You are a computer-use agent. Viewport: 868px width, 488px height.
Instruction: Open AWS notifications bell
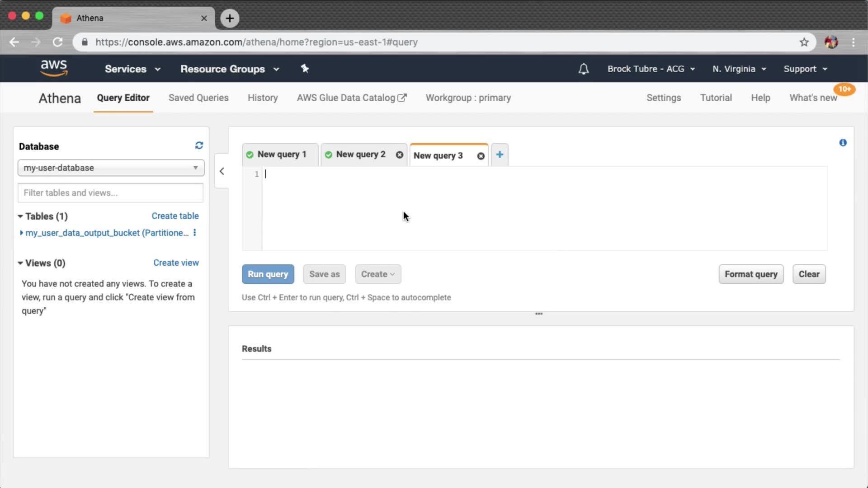[x=584, y=69]
